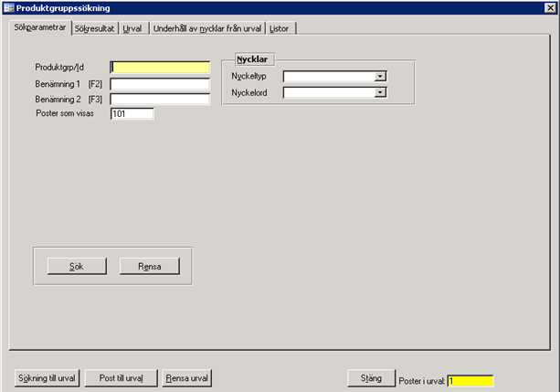
Task: Close the Produktgruppssökning window
Action: pyautogui.click(x=549, y=7)
